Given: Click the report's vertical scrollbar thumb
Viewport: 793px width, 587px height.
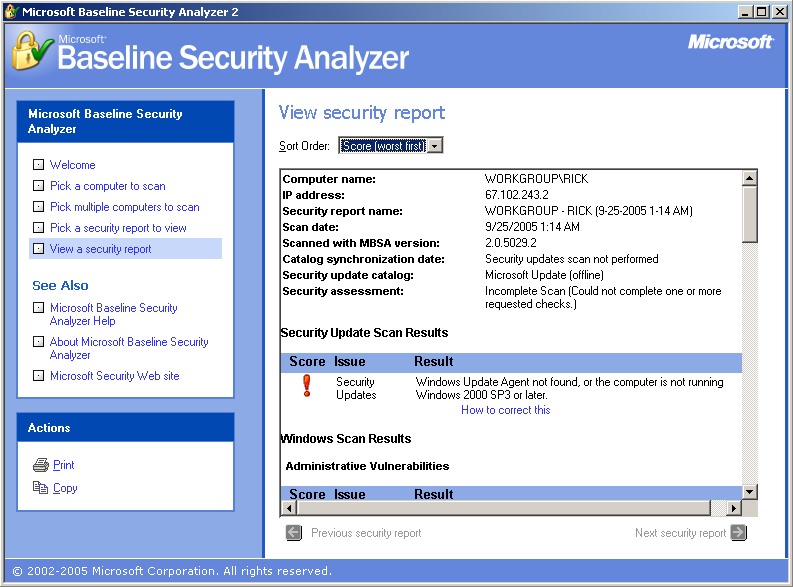Looking at the screenshot, I should click(750, 214).
